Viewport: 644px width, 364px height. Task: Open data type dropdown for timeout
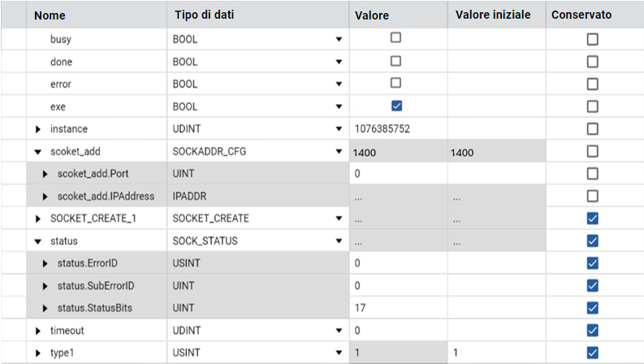339,331
